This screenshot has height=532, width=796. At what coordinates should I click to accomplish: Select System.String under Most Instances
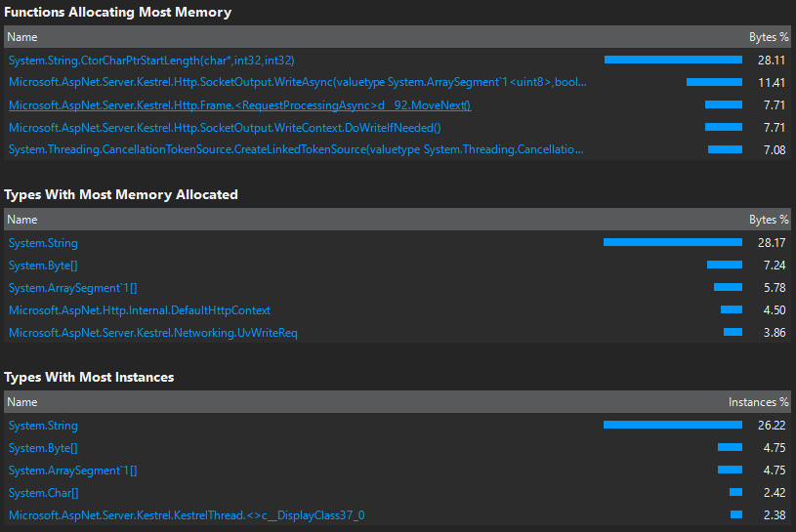pyautogui.click(x=43, y=426)
